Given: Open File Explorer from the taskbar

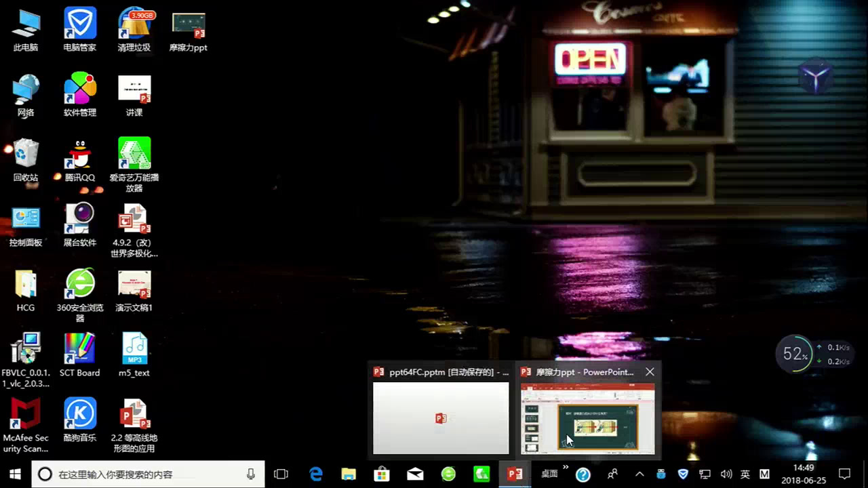Looking at the screenshot, I should (349, 474).
